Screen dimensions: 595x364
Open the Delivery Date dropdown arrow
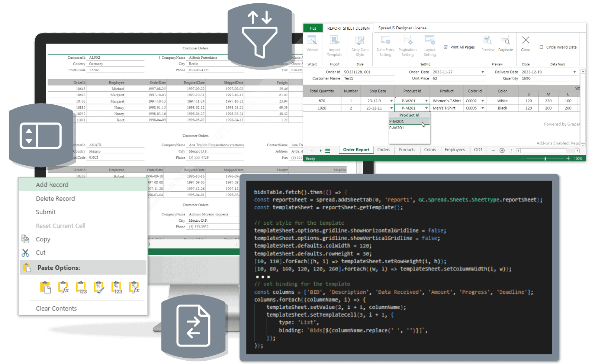point(575,72)
